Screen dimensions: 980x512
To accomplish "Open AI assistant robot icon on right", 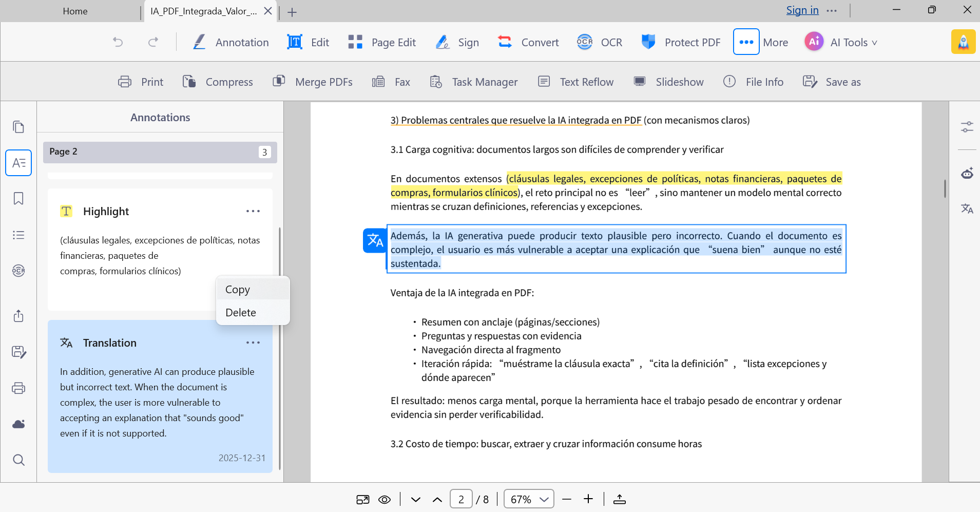I will click(x=967, y=174).
